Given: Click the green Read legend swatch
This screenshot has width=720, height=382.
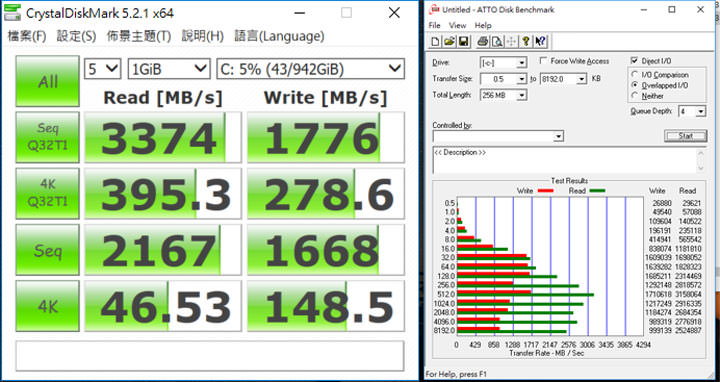Looking at the screenshot, I should point(597,191).
